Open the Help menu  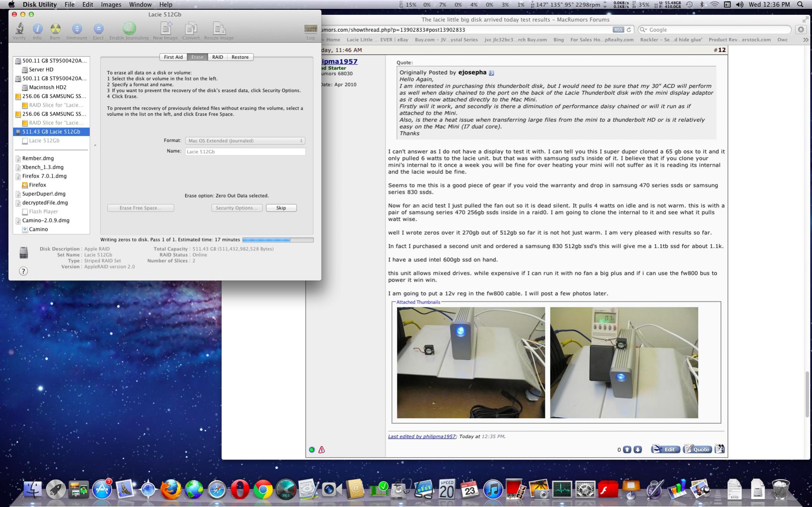tap(165, 5)
